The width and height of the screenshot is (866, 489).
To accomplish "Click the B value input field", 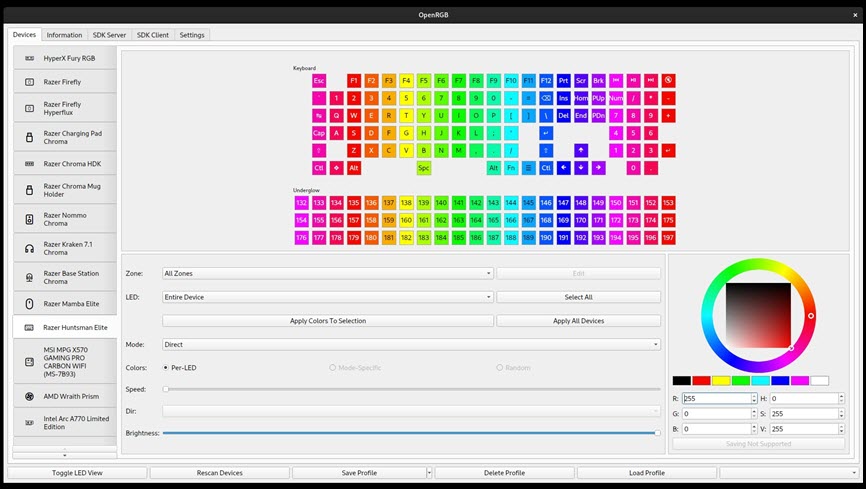I will click(716, 429).
